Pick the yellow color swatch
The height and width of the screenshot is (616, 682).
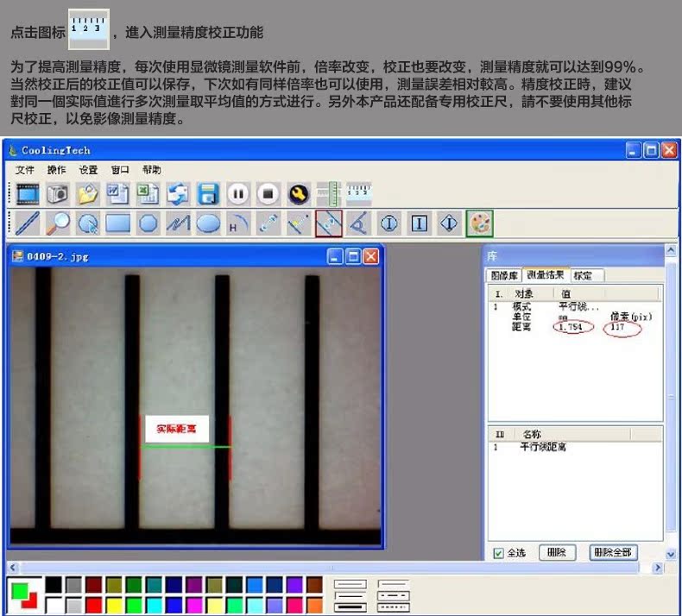pyautogui.click(x=112, y=605)
